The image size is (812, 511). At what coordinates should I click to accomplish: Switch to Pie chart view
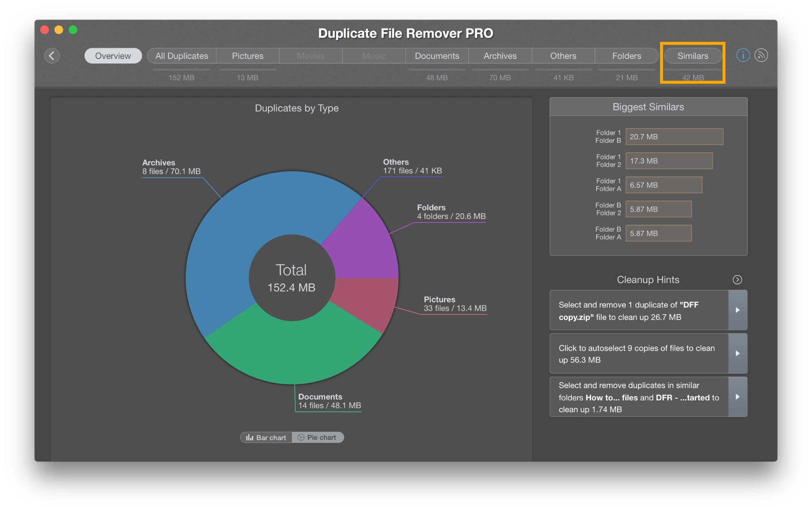[x=317, y=437]
